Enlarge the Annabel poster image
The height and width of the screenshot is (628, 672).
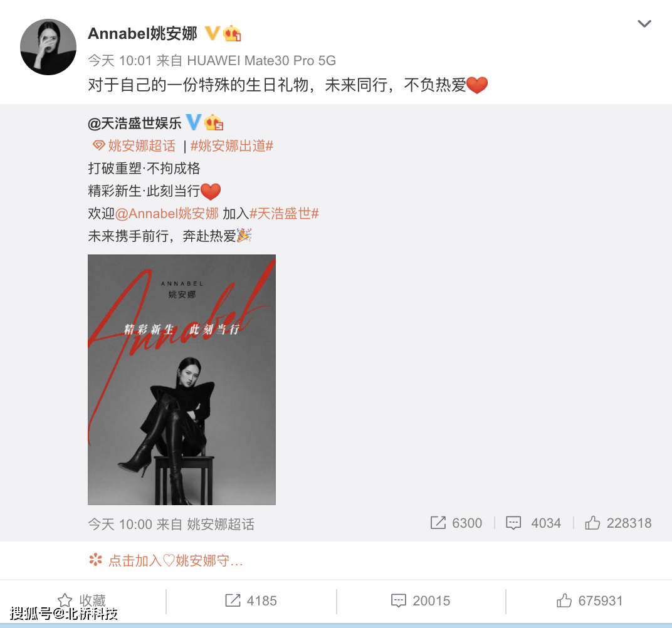pyautogui.click(x=182, y=380)
